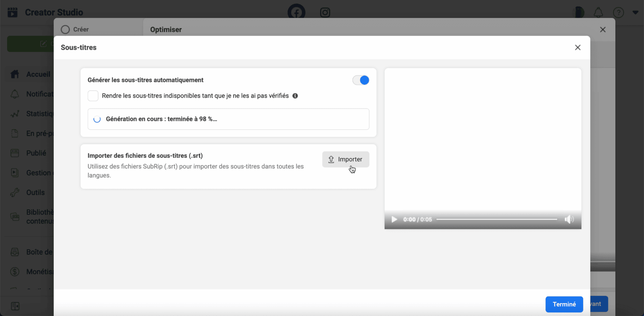Toggle automatic subtitle generation switch
The width and height of the screenshot is (644, 316).
coord(360,80)
